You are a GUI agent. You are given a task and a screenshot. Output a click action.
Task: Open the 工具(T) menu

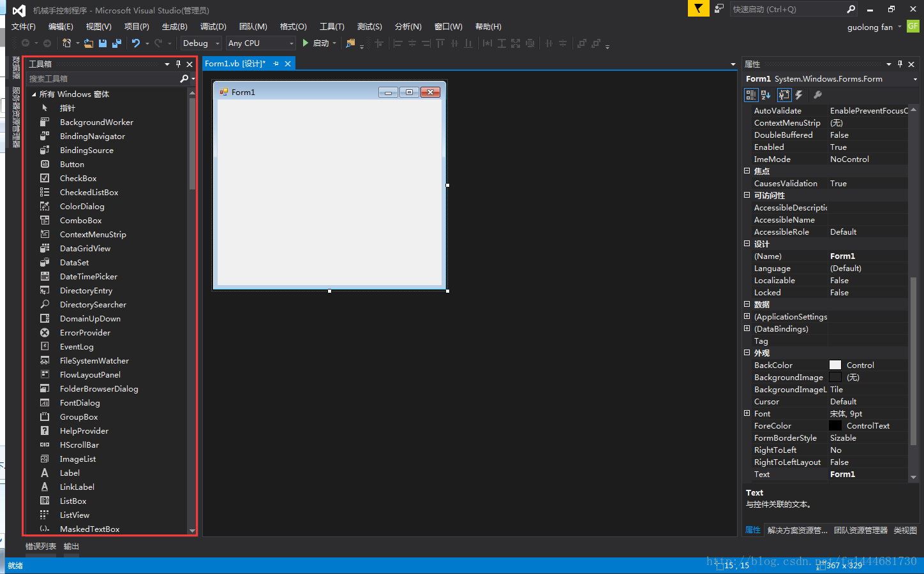[332, 26]
